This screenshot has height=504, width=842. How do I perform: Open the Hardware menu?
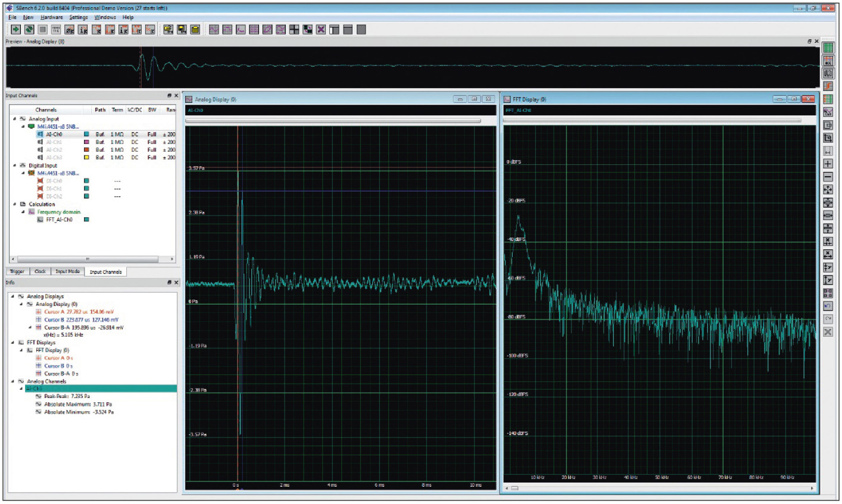tap(52, 17)
